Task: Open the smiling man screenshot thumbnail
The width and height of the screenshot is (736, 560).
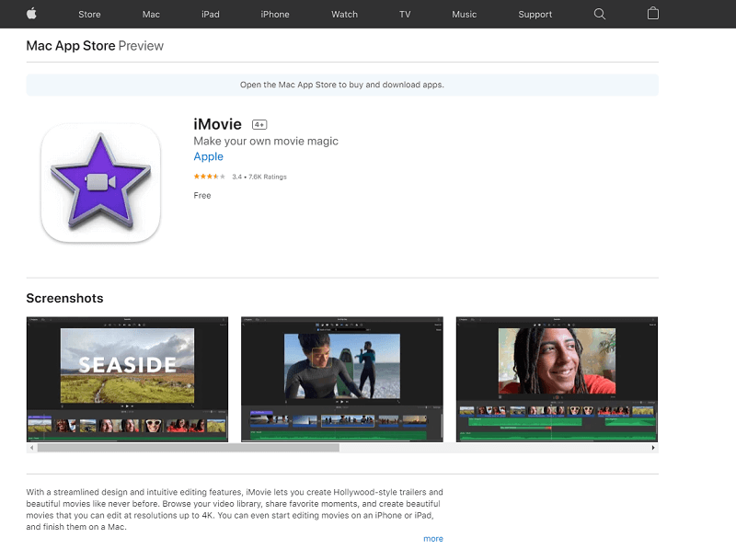Action: coord(557,380)
